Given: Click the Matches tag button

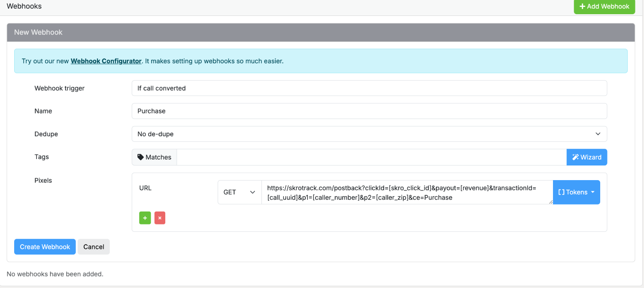Looking at the screenshot, I should tap(154, 157).
